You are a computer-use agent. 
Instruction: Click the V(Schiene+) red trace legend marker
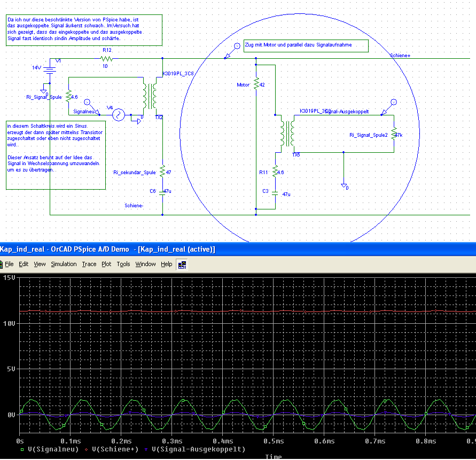(x=87, y=450)
